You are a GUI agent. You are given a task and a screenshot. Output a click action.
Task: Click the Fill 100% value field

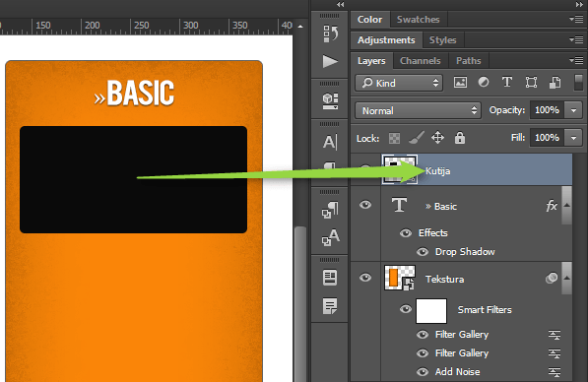[547, 138]
